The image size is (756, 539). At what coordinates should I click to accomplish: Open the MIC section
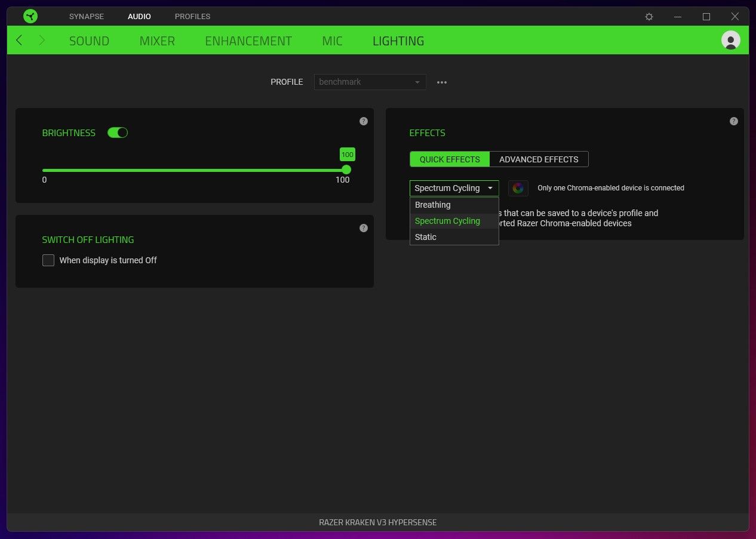tap(333, 41)
